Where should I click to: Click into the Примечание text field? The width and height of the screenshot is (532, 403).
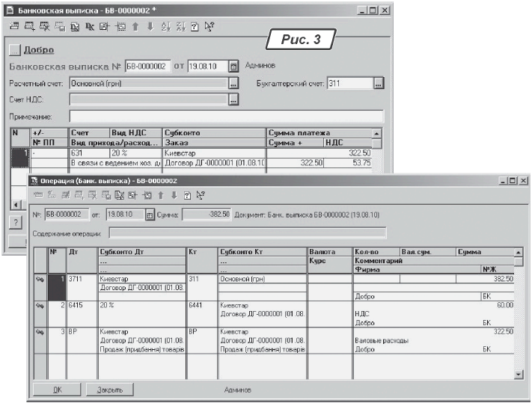226,116
